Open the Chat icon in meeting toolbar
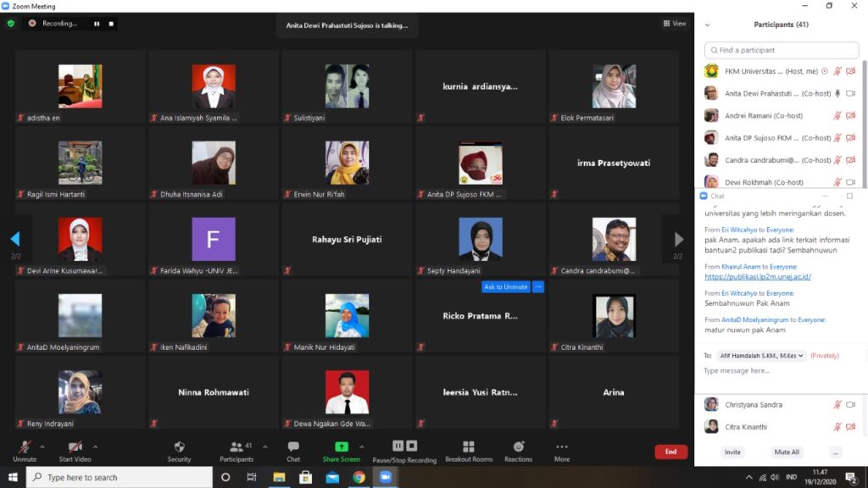 293,447
